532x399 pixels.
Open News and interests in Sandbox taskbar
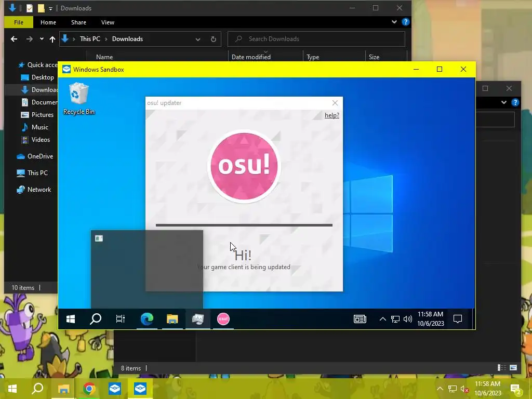(360, 319)
